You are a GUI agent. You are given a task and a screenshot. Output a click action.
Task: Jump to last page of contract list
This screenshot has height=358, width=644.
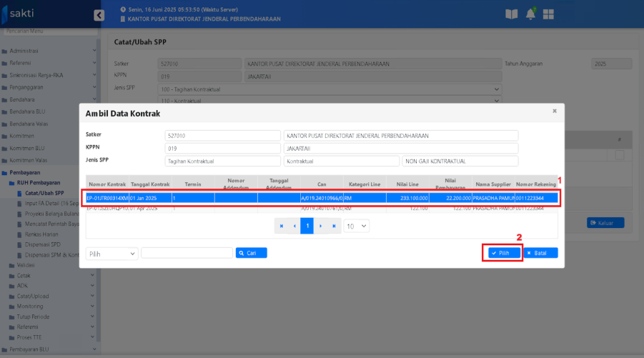click(x=334, y=226)
